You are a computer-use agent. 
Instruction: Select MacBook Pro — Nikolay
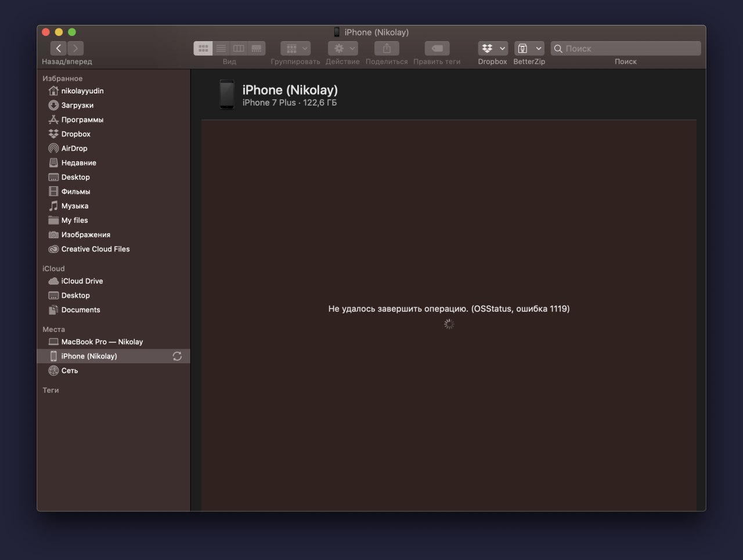pos(114,342)
